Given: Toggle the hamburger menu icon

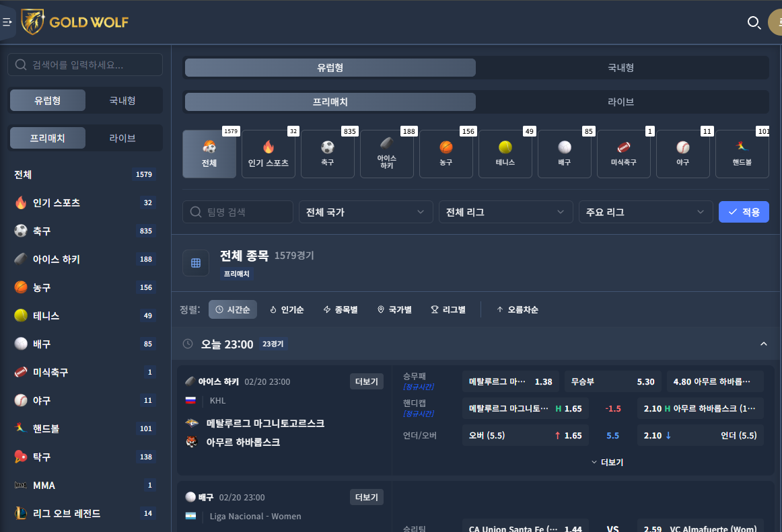Looking at the screenshot, I should (7, 22).
